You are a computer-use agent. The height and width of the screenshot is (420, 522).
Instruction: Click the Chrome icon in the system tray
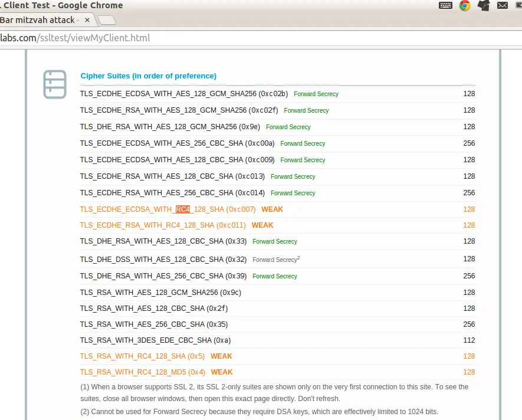tap(465, 5)
